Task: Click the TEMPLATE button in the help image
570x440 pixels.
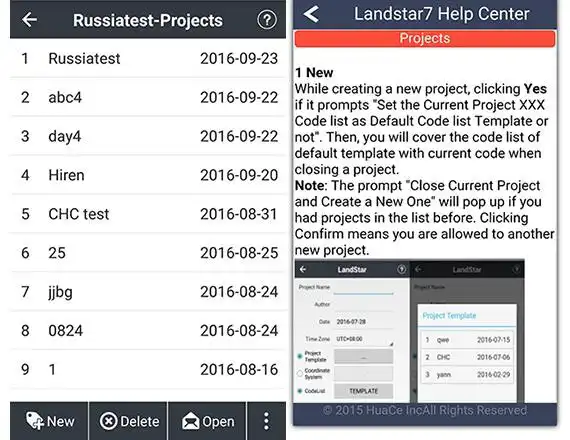Action: [x=364, y=391]
